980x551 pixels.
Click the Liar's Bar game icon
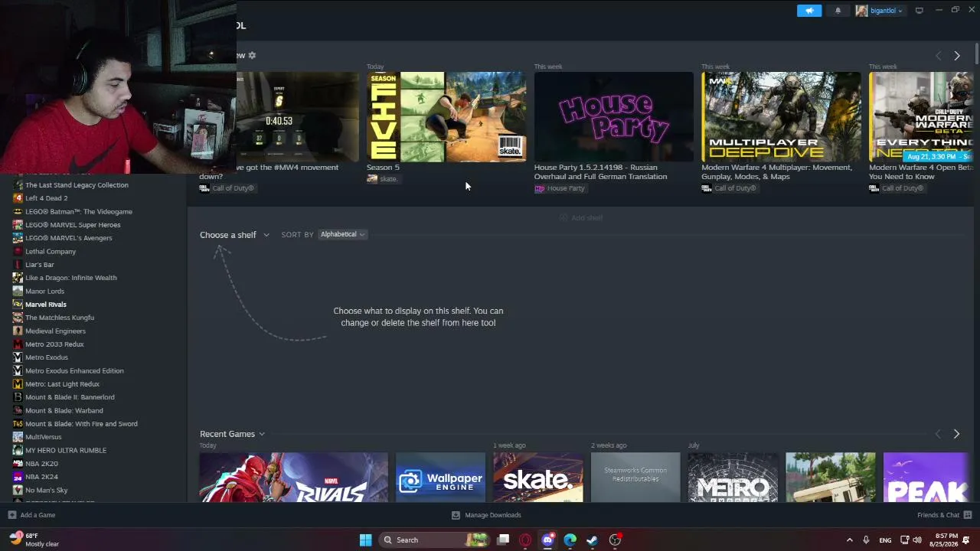point(18,265)
